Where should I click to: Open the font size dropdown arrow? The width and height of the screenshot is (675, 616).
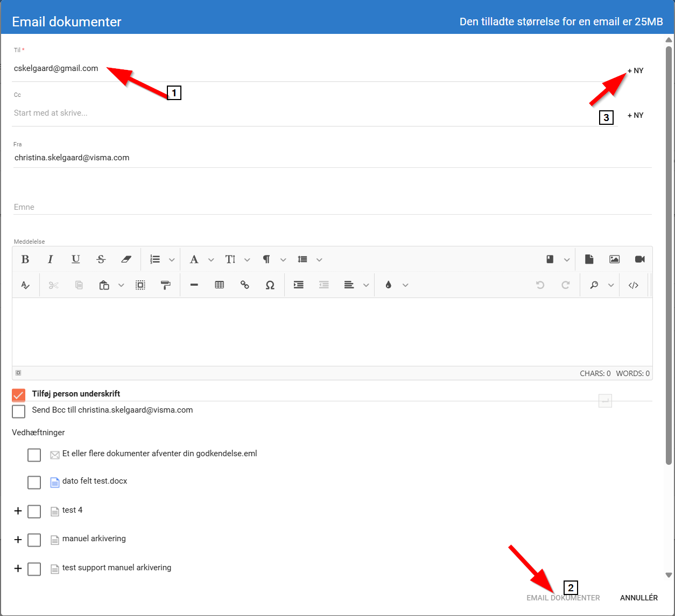[x=247, y=260]
